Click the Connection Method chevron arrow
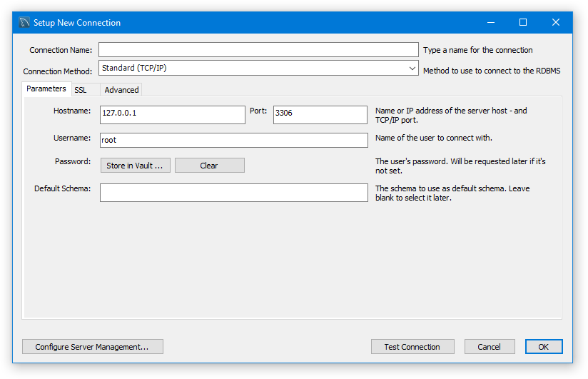The height and width of the screenshot is (379, 588). point(412,69)
